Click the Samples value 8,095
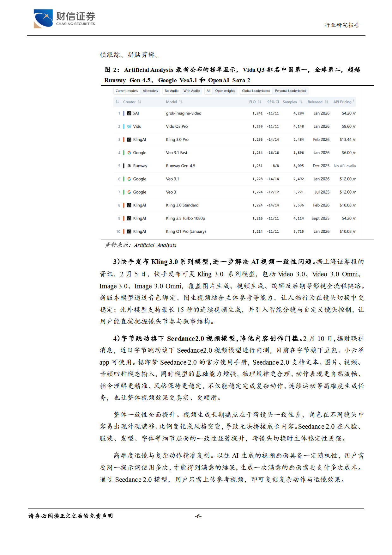Viewport: 392px width, 555px height. pos(299,166)
